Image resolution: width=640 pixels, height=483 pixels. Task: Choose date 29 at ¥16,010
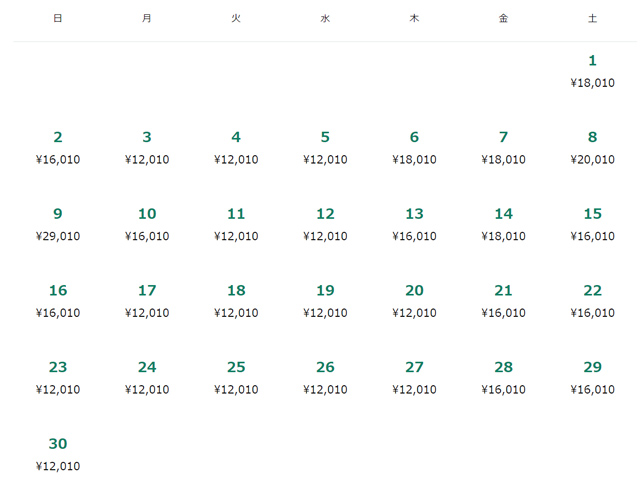click(592, 377)
